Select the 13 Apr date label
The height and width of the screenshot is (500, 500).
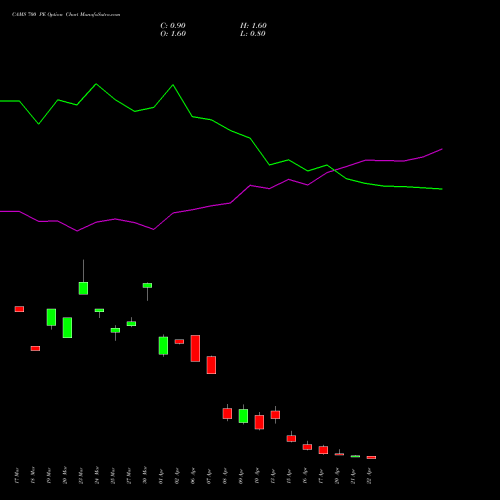(273, 476)
